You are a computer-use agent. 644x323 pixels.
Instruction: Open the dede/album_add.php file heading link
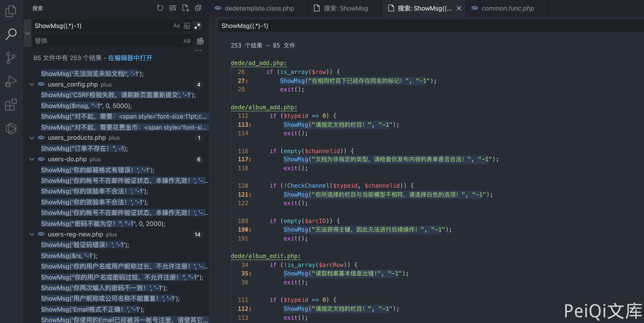(x=264, y=107)
